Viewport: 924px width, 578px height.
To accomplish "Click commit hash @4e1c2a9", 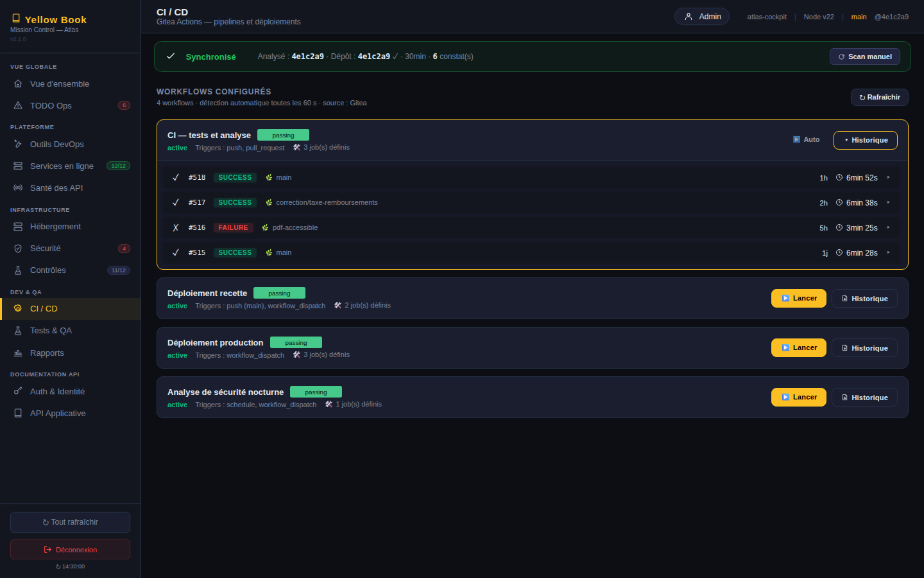I will (x=891, y=17).
